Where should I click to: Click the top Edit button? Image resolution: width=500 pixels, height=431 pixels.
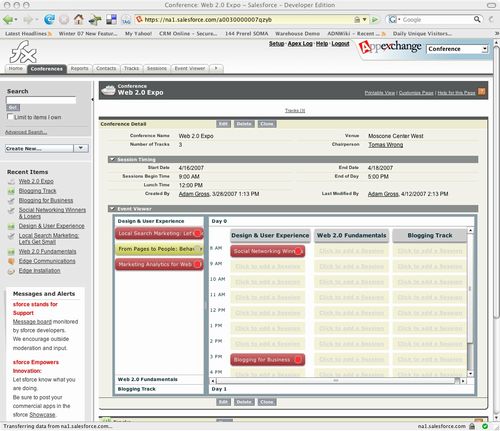click(x=223, y=124)
